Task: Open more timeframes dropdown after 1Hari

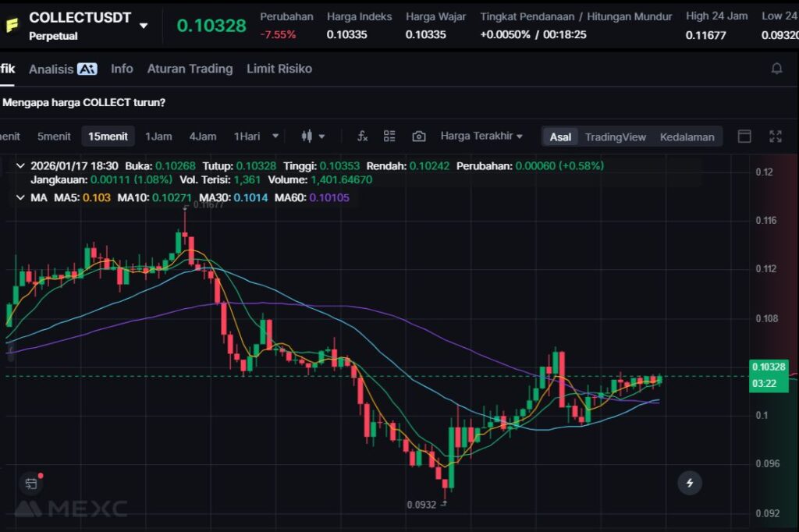Action: pos(275,137)
